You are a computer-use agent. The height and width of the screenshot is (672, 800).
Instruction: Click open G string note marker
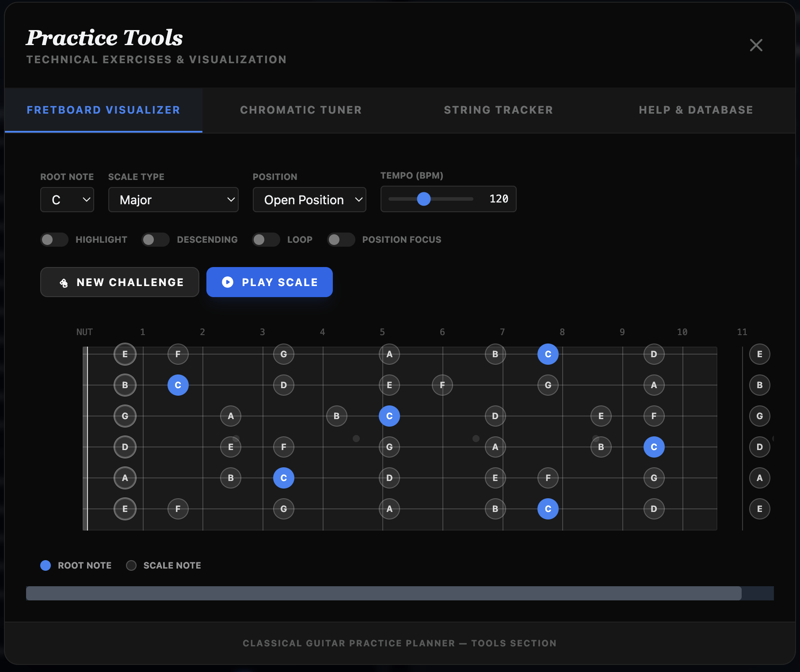click(125, 416)
